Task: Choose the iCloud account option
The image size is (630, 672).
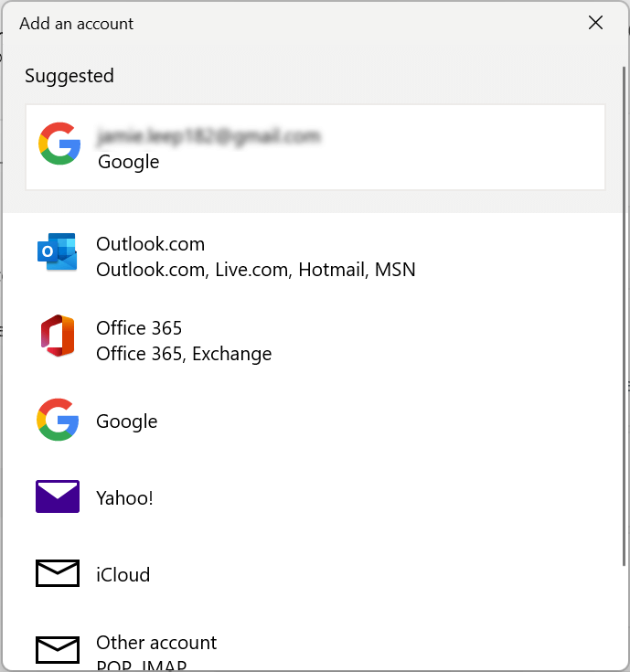Action: 312,574
